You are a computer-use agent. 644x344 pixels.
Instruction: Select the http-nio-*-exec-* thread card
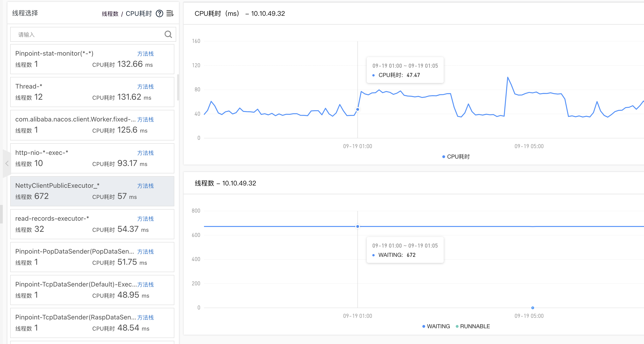coord(92,159)
